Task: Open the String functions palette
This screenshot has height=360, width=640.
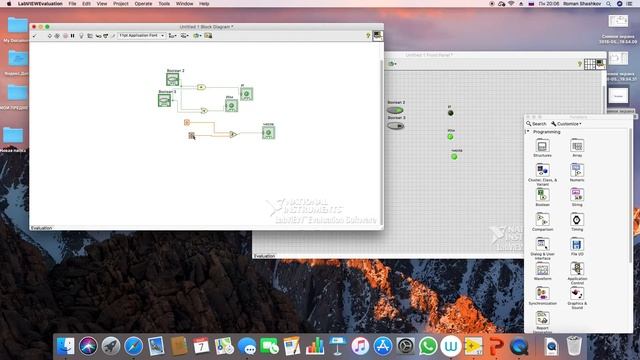Action: pos(577,195)
